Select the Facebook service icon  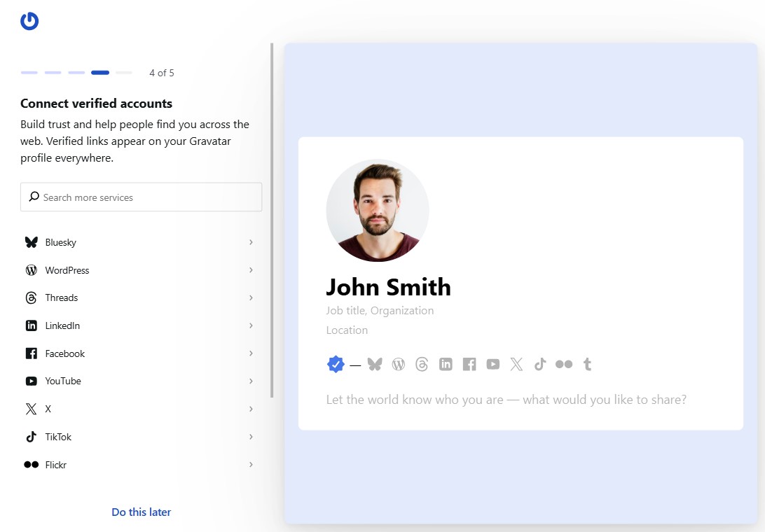[31, 353]
